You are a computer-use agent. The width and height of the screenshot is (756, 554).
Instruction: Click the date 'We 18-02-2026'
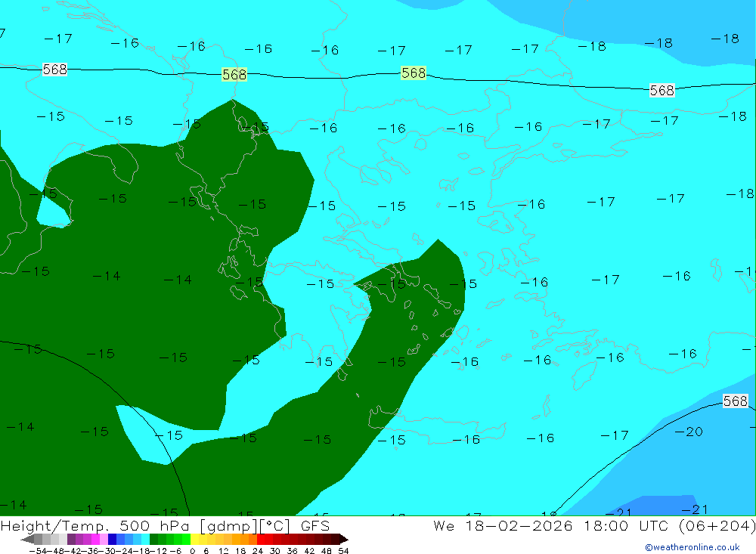[x=503, y=525]
